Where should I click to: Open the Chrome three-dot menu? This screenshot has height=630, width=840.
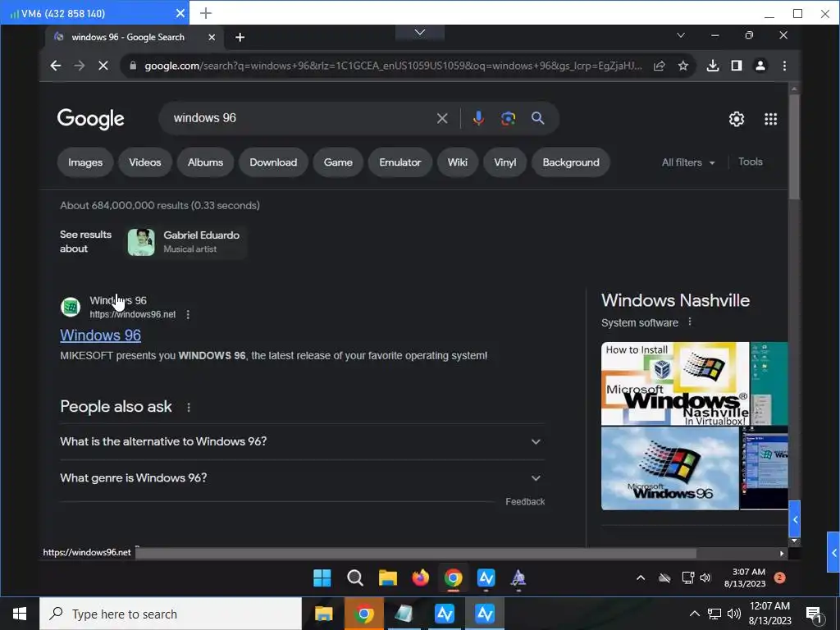[x=784, y=66]
